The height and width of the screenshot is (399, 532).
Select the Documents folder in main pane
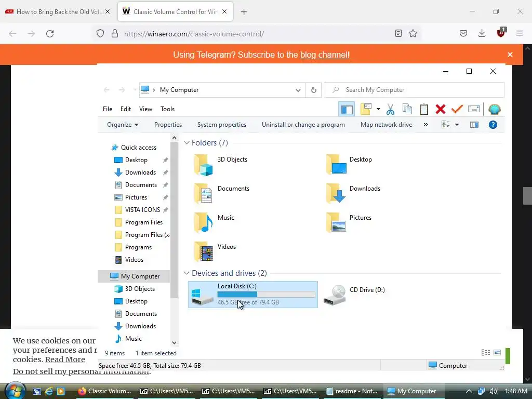(x=221, y=193)
